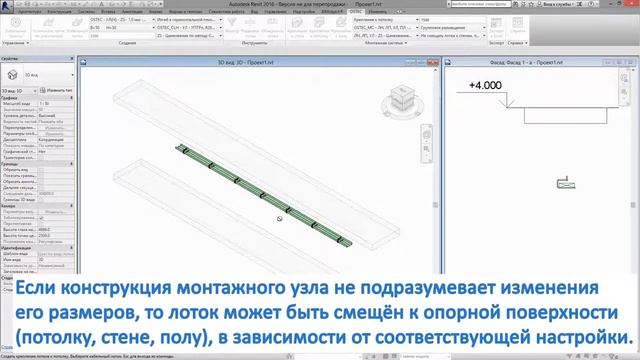Open the 3D вид type selector dropdown
Image resolution: width=640 pixels, height=360 pixels.
click(72, 75)
